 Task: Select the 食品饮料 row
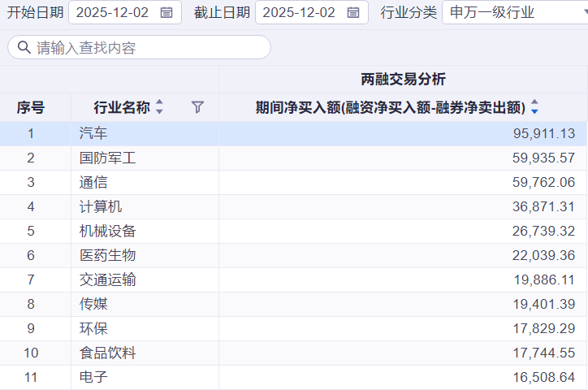pyautogui.click(x=294, y=353)
